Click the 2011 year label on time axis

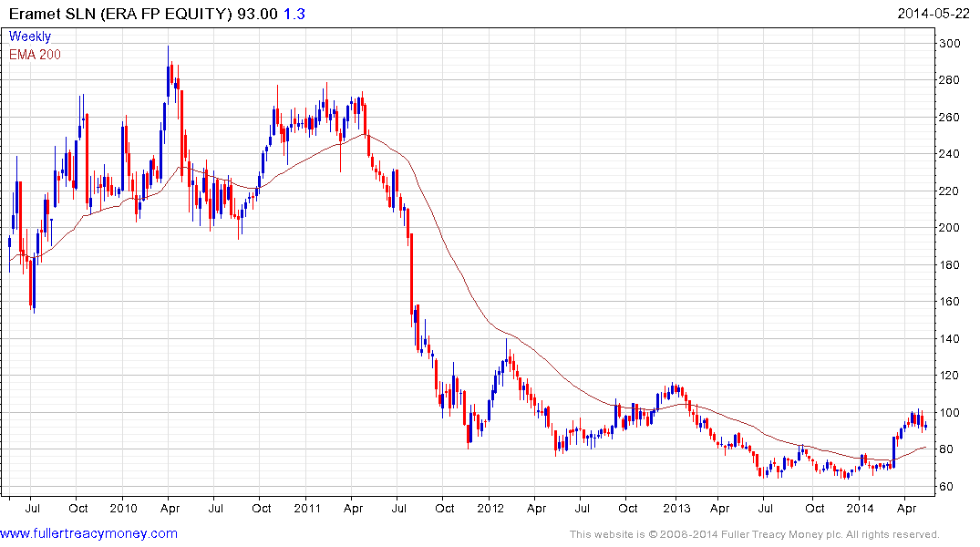tap(307, 508)
